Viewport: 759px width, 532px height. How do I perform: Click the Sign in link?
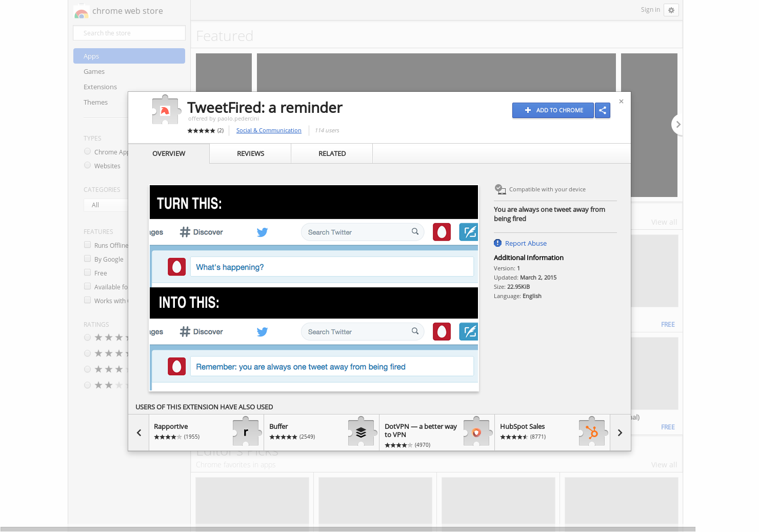pyautogui.click(x=650, y=10)
